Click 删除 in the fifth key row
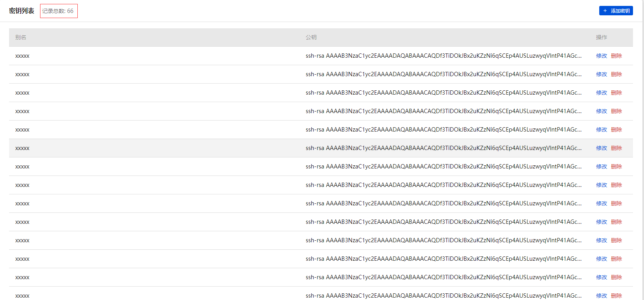 616,130
